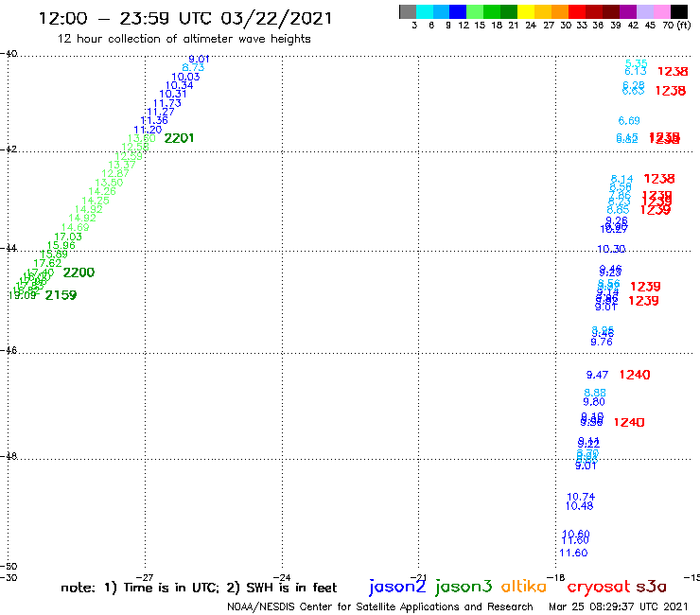Click the wave height value "19.09"

(x=22, y=295)
